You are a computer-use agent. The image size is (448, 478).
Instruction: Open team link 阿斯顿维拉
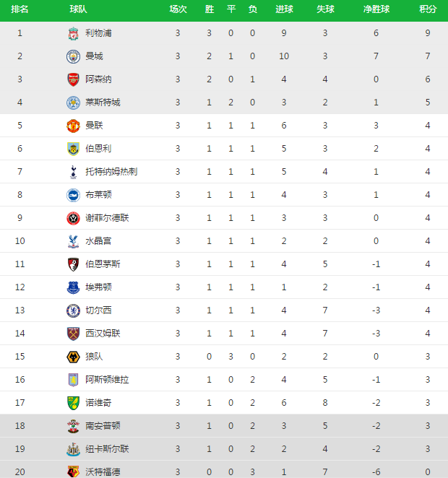coord(107,380)
